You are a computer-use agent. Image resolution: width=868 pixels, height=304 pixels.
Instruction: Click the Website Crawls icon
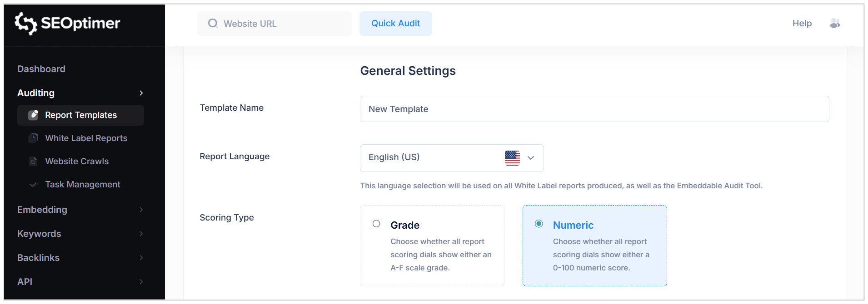tap(33, 161)
